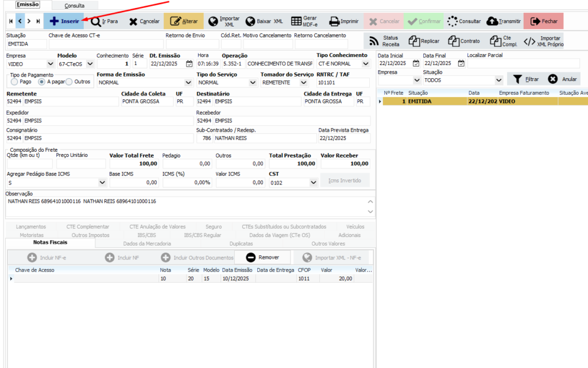Click the Filtrar funnel icon

[x=517, y=79]
